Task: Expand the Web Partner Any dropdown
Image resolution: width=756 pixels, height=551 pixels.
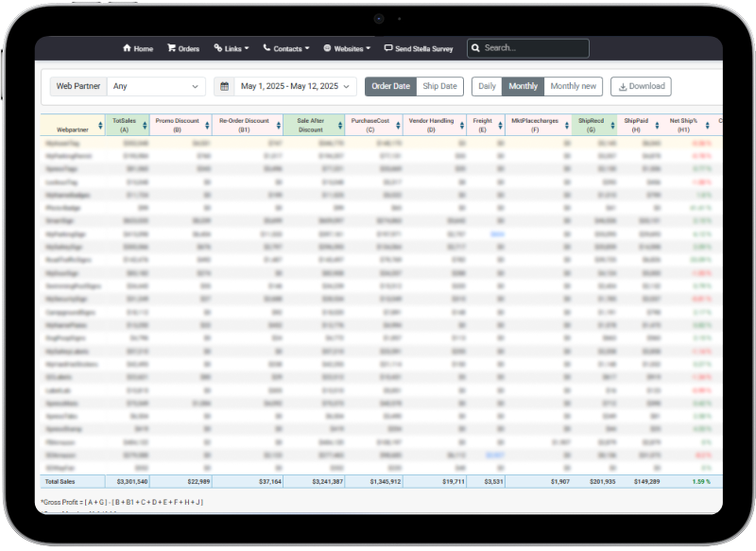Action: point(156,86)
